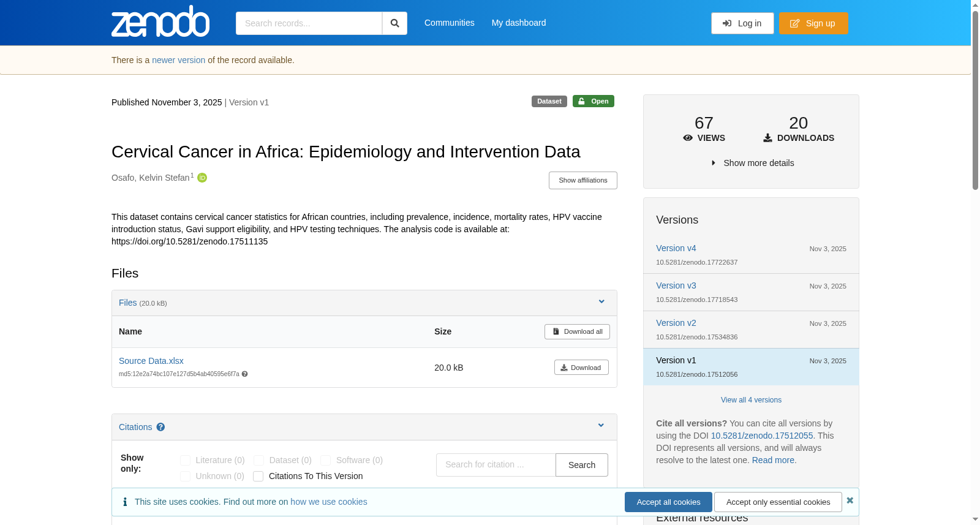Open My dashboard in navigation
This screenshot has width=980, height=525.
(x=519, y=23)
